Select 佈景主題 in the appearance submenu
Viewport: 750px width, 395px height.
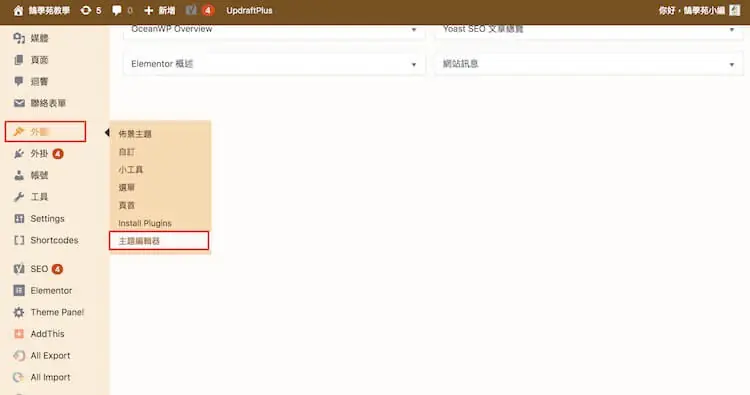(135, 134)
